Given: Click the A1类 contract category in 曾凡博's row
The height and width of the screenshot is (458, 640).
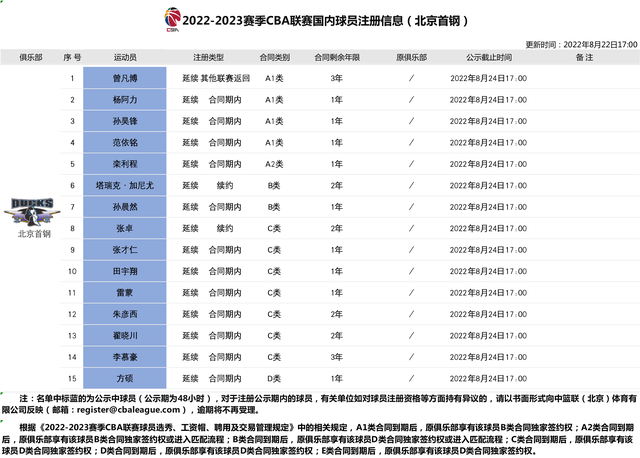Looking at the screenshot, I should click(x=274, y=78).
